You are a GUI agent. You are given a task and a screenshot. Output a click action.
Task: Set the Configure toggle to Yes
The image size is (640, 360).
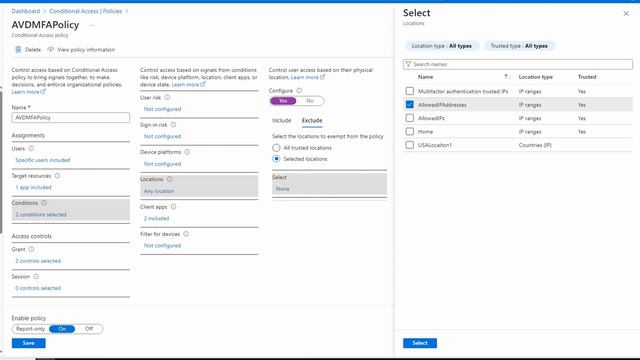(x=283, y=101)
